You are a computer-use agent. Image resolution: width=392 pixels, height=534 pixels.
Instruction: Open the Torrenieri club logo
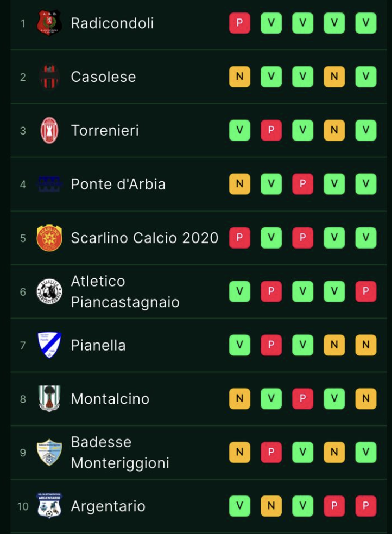click(x=49, y=130)
